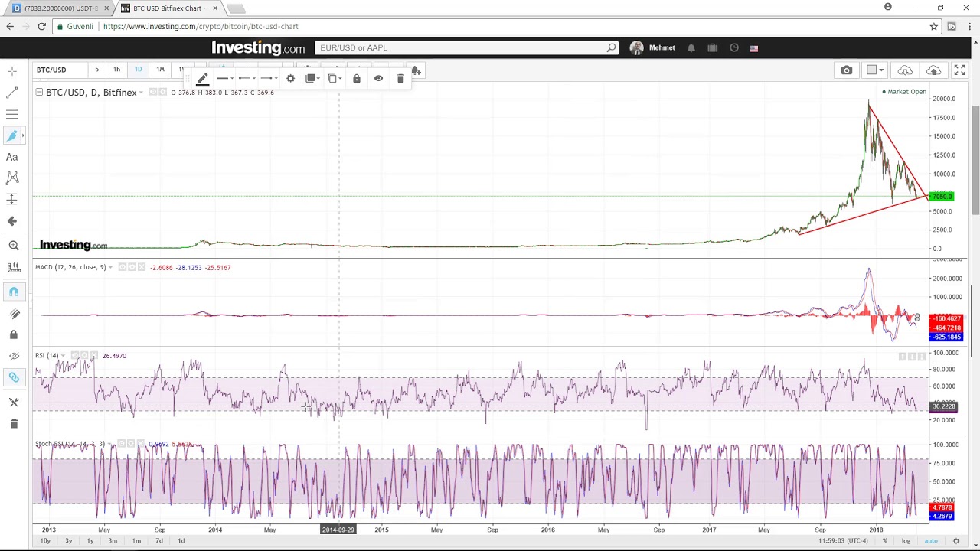The width and height of the screenshot is (980, 551).
Task: Open the MACD indicator legend dropdown arrow
Action: click(110, 267)
